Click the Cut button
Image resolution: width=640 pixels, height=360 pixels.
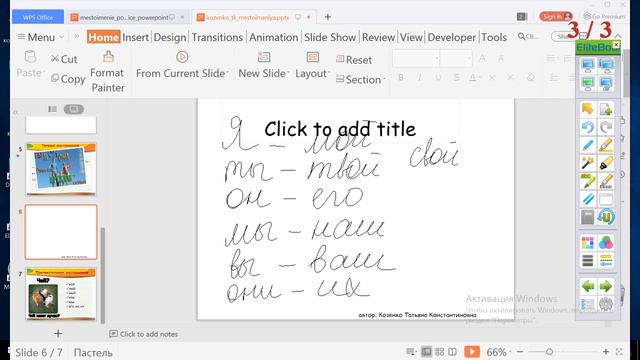click(64, 59)
